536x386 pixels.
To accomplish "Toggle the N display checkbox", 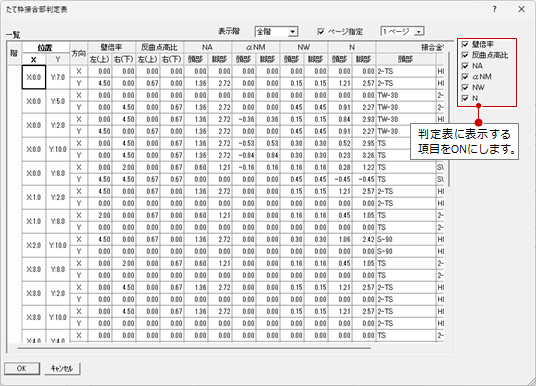I will (x=465, y=98).
